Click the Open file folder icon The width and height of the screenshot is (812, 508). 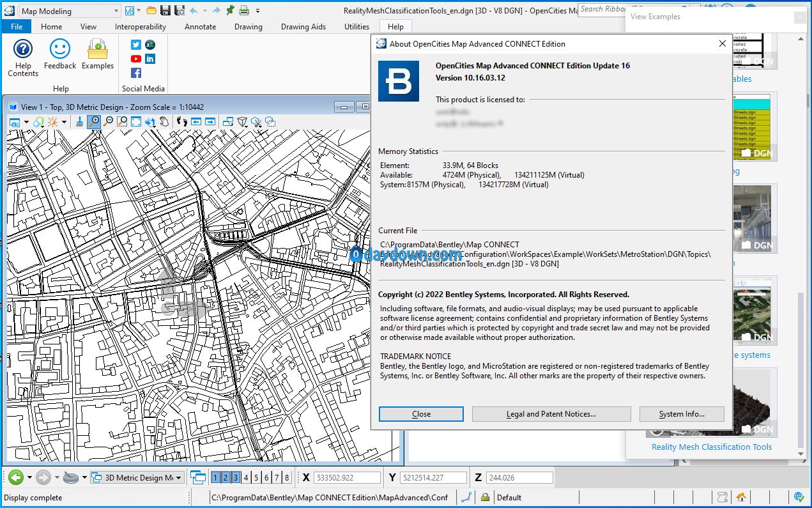151,10
